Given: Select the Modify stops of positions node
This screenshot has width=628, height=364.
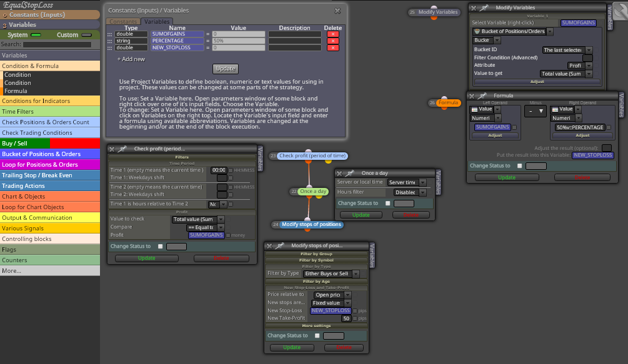Looking at the screenshot, I should [311, 225].
